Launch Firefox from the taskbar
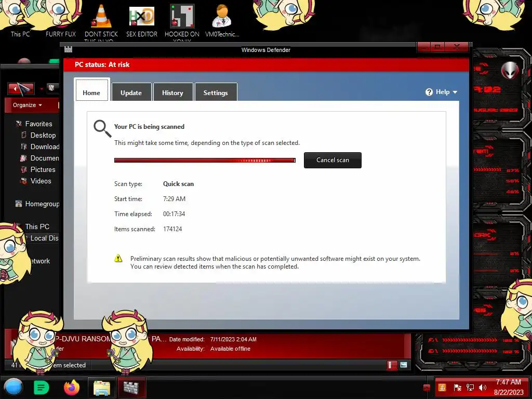The width and height of the screenshot is (532, 399). [x=71, y=388]
